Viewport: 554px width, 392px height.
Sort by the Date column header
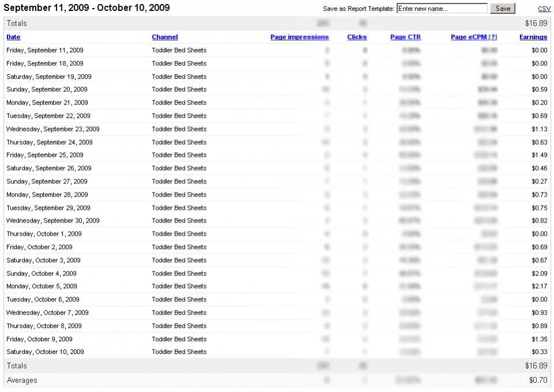coord(13,37)
